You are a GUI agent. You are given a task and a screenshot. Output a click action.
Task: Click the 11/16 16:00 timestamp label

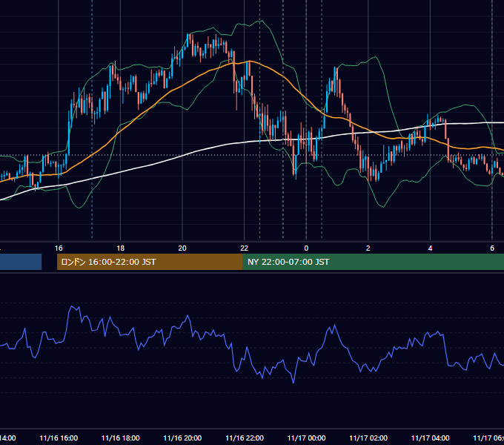click(59, 438)
